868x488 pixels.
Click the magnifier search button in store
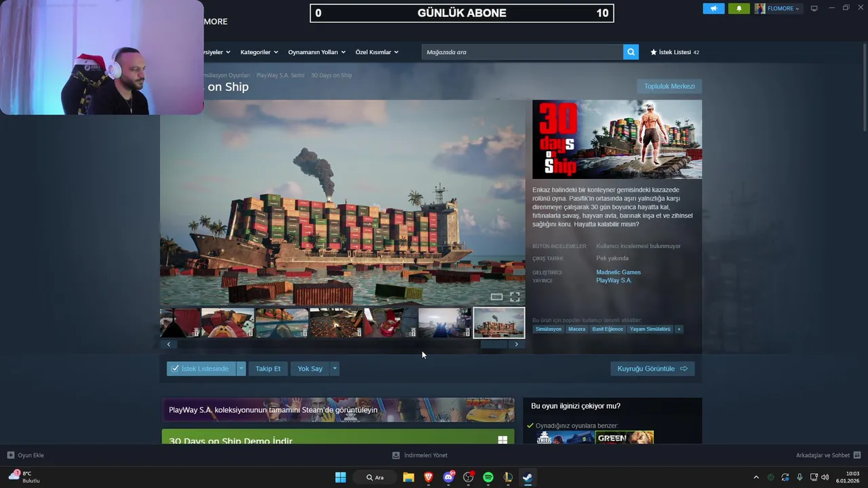point(631,52)
